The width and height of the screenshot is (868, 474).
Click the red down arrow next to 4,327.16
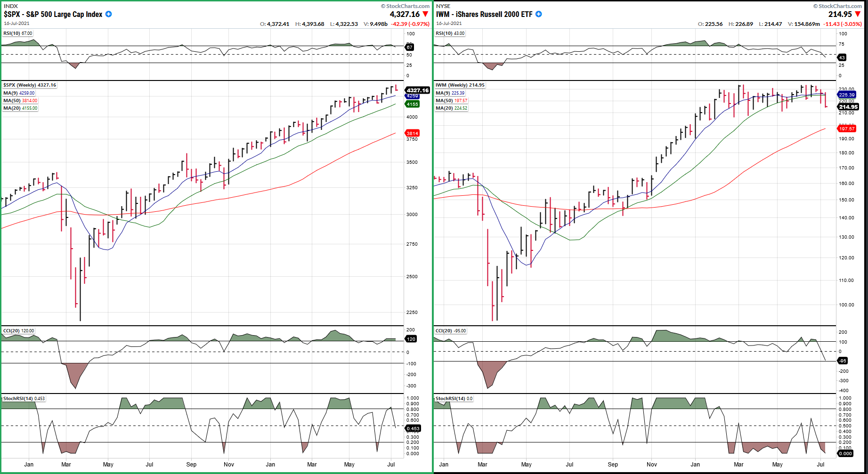coord(426,15)
